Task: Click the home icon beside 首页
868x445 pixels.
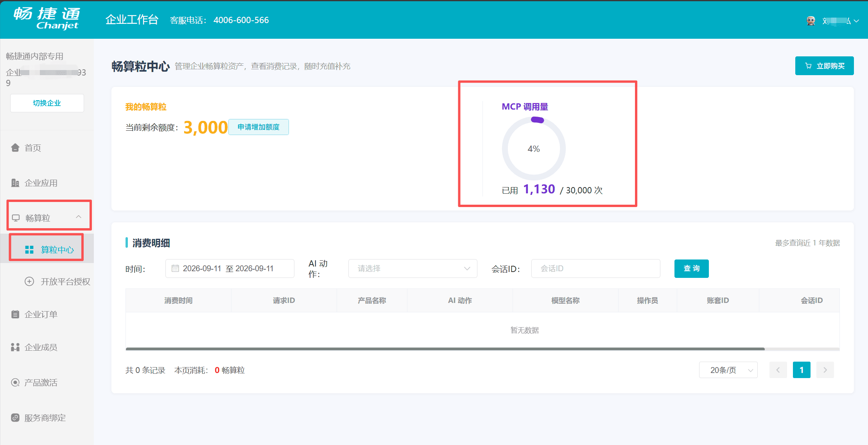Action: click(x=15, y=148)
